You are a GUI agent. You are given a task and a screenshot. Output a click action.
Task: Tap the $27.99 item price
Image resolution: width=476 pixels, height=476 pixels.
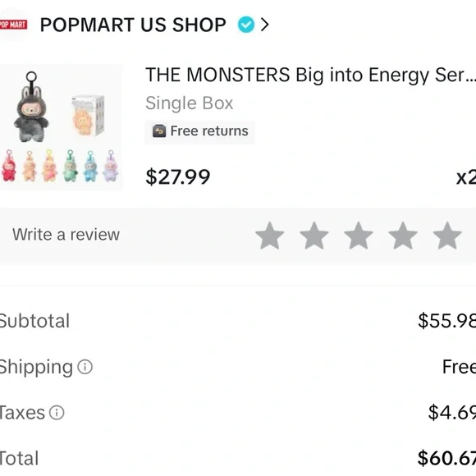tap(178, 177)
